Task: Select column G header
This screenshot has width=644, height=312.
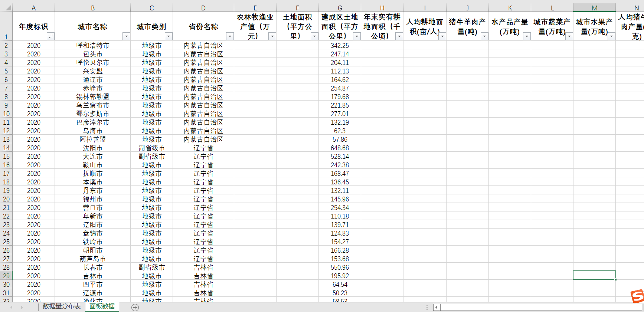Action: point(340,8)
